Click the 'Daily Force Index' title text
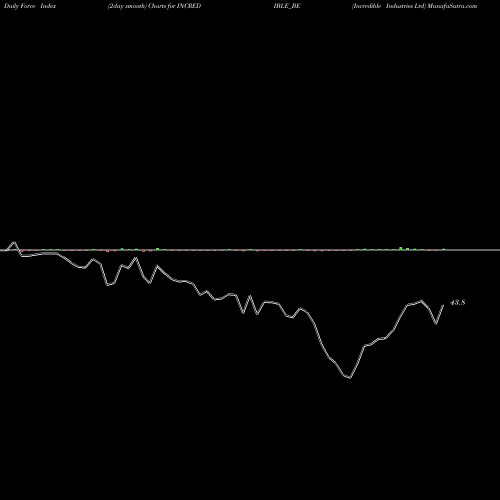Image resolution: width=500 pixels, height=500 pixels. click(x=30, y=6)
